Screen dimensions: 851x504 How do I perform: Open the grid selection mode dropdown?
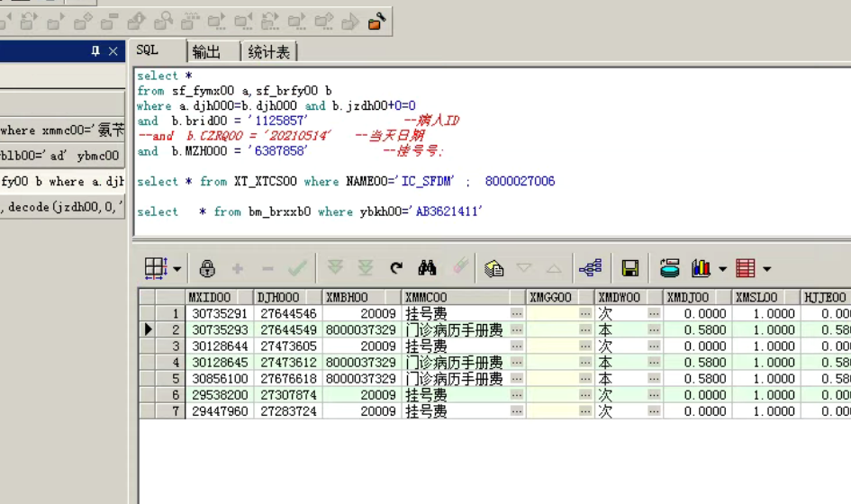[177, 269]
